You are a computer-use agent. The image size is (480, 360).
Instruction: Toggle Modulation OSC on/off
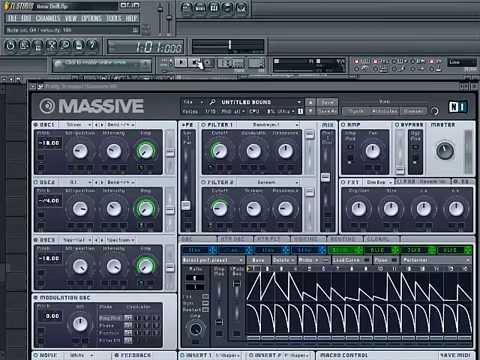pyautogui.click(x=36, y=298)
